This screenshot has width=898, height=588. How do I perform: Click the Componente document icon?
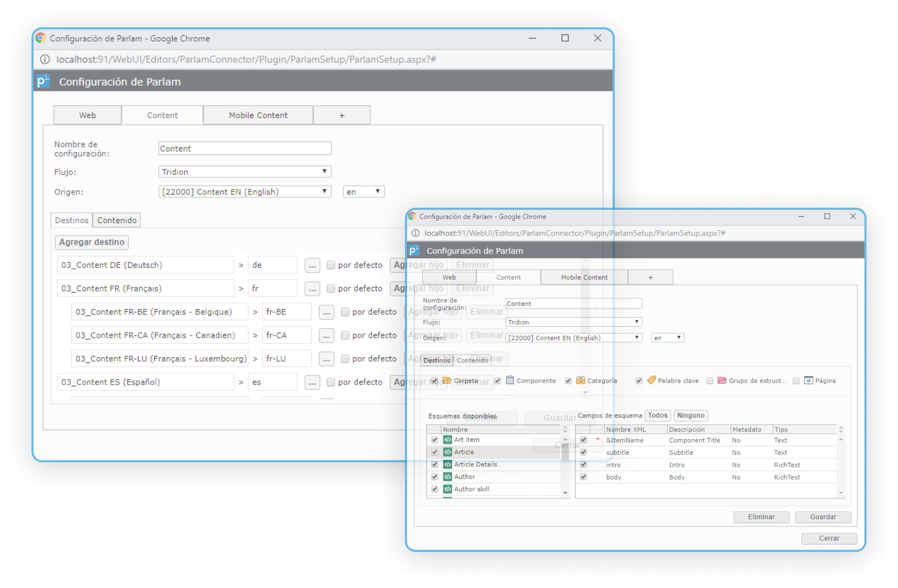510,380
